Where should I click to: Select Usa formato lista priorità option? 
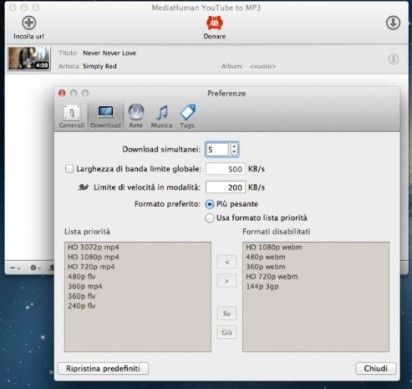(x=209, y=218)
